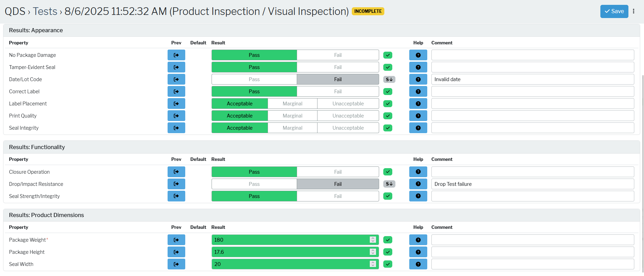Open help for Date/Lot Code property
The image size is (644, 276).
[418, 79]
